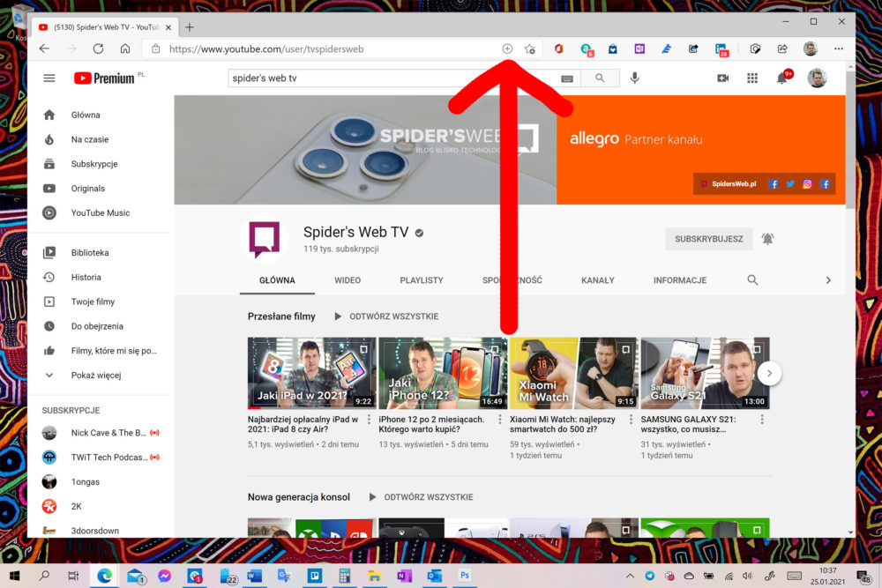Open YouTube notifications bell
Image resolution: width=882 pixels, height=588 pixels.
(782, 78)
